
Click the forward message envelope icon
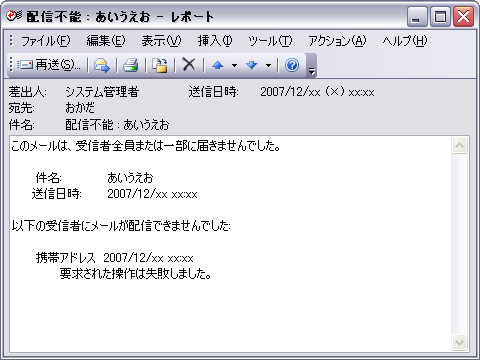pos(102,65)
